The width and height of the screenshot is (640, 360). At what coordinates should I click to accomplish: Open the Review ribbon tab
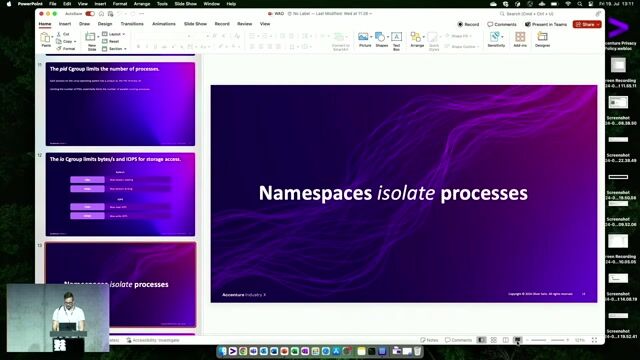[244, 24]
